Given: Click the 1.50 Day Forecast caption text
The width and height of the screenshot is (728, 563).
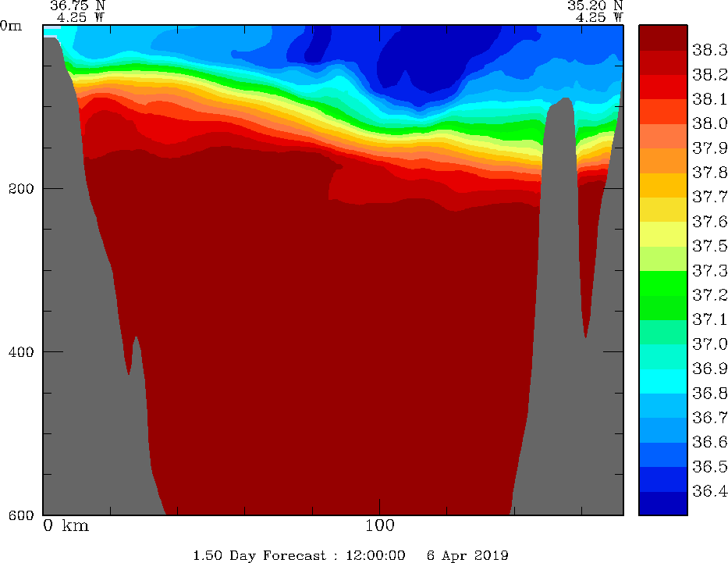Looking at the screenshot, I should tap(258, 555).
